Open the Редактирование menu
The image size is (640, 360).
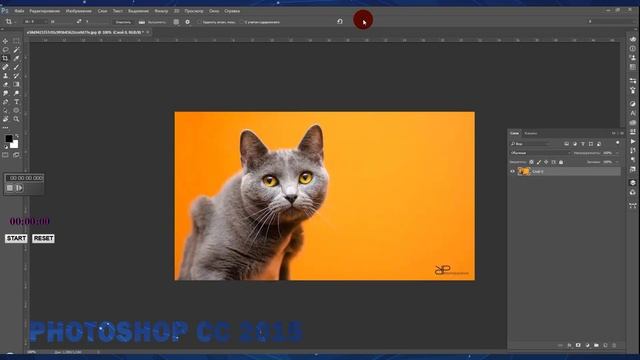point(44,11)
